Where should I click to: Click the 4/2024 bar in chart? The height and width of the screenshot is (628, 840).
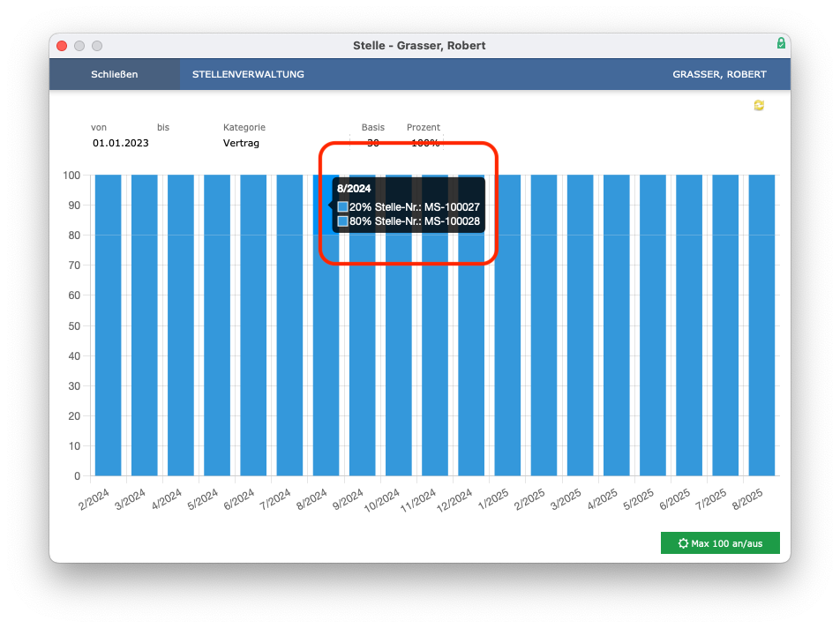pos(181,325)
